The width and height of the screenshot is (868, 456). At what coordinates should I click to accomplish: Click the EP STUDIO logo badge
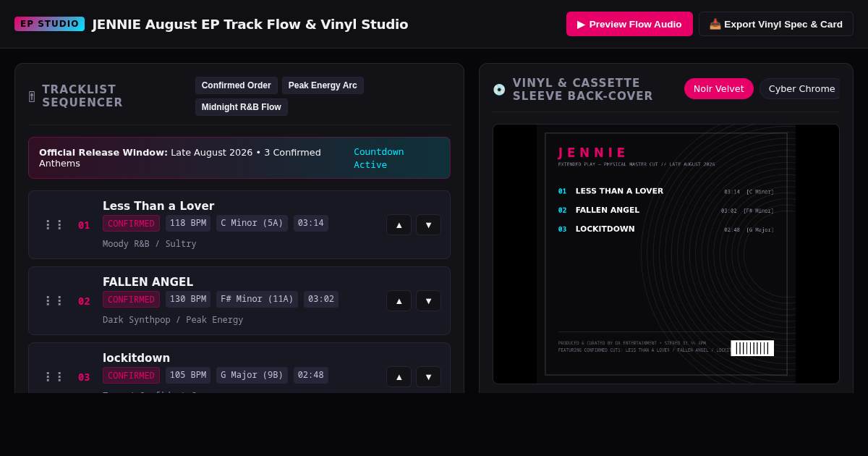pos(49,24)
